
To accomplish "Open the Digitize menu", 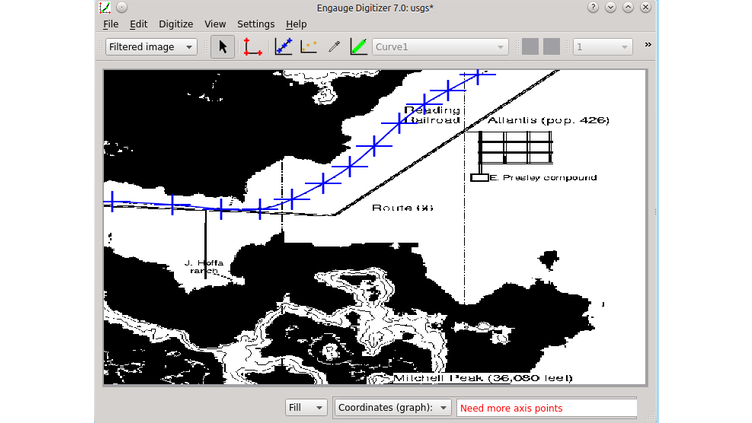I will click(x=176, y=24).
